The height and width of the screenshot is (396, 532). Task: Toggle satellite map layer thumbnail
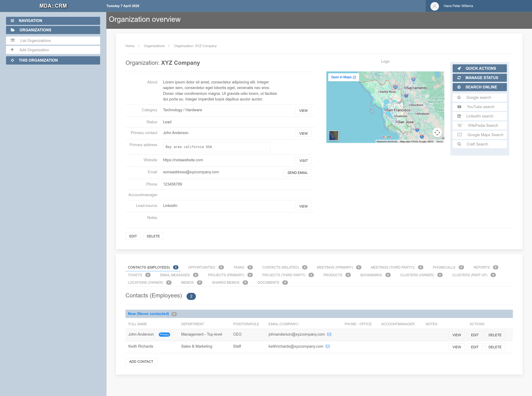pos(333,136)
